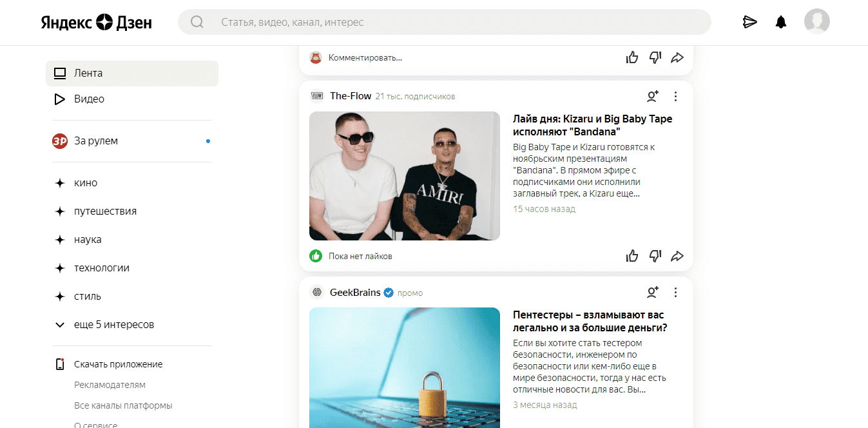Screen dimensions: 868x428
Task: Open the Рекламодателям link
Action: pyautogui.click(x=110, y=385)
